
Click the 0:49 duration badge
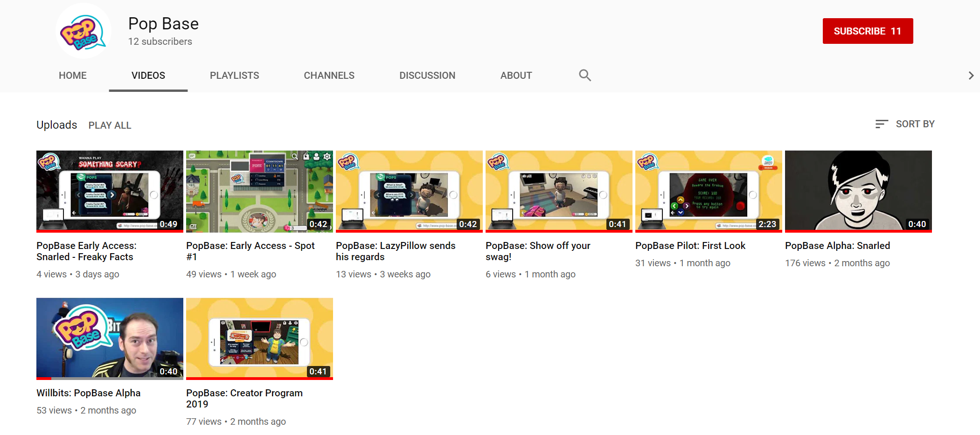click(168, 224)
